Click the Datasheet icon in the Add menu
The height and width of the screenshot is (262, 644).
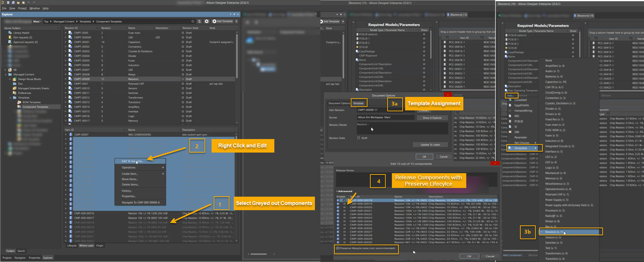point(510,100)
